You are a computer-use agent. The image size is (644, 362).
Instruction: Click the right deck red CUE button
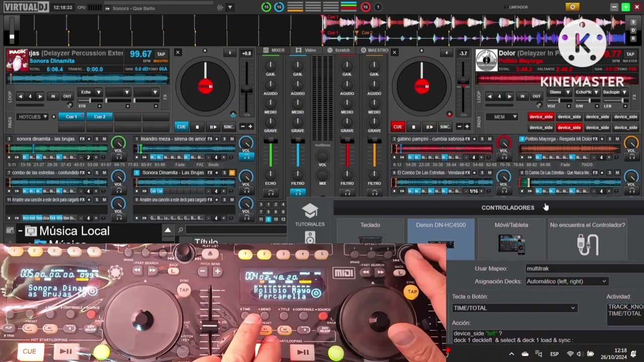click(x=397, y=127)
